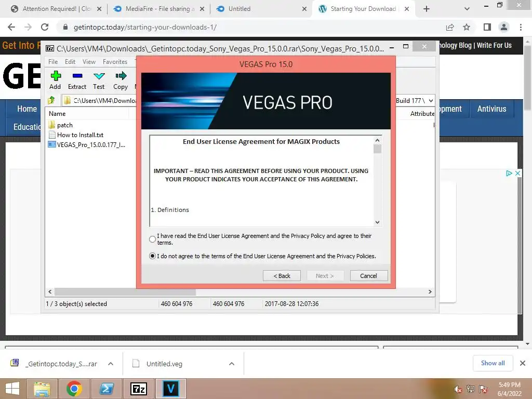Click the share page icon

click(450, 27)
